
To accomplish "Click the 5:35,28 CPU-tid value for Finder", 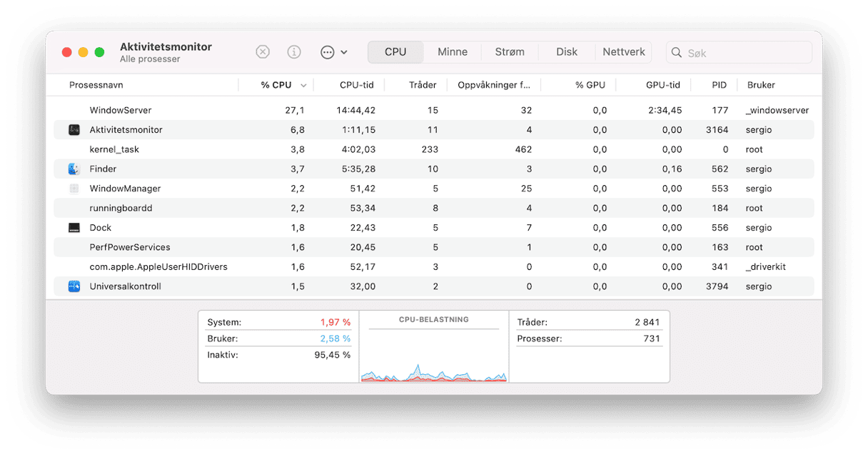I will pyautogui.click(x=359, y=169).
